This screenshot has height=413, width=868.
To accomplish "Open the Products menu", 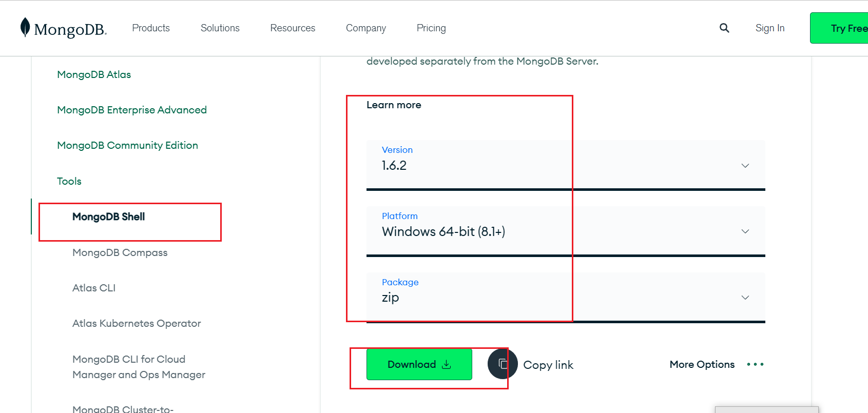I will point(151,28).
